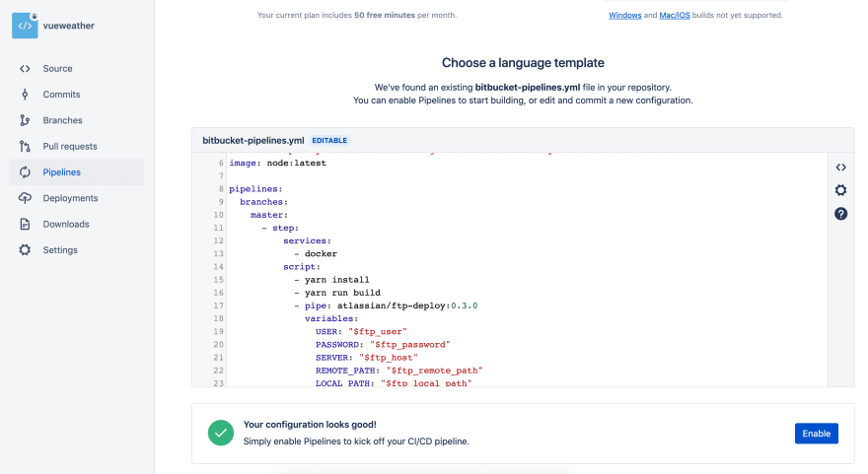This screenshot has height=474, width=868.
Task: Click the atlassian/ftp-deploy pipe line
Action: [386, 305]
